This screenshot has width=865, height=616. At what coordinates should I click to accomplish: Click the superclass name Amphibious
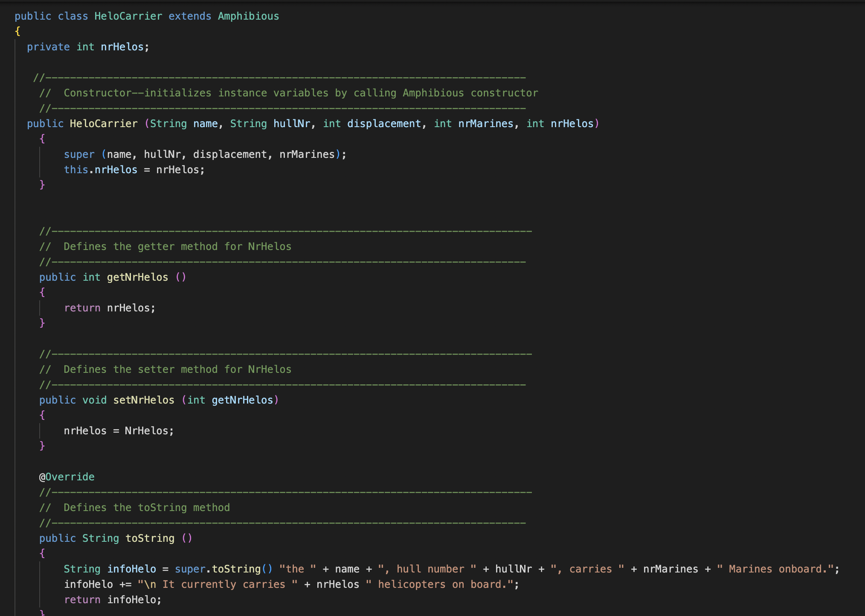pos(249,16)
